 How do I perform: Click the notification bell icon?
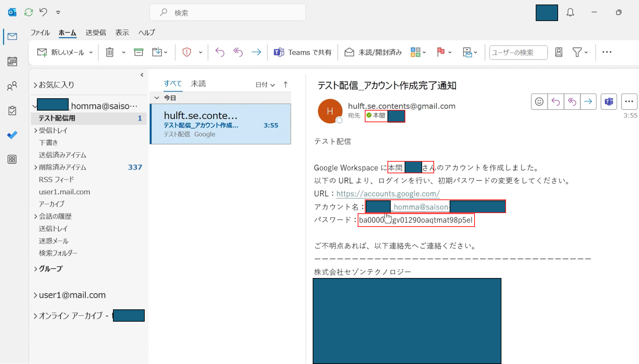click(570, 13)
